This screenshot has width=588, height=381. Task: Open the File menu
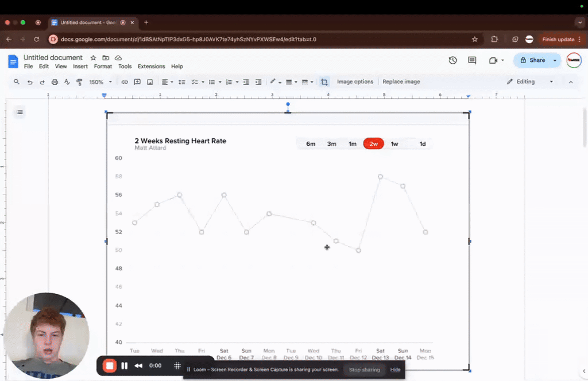tap(29, 67)
